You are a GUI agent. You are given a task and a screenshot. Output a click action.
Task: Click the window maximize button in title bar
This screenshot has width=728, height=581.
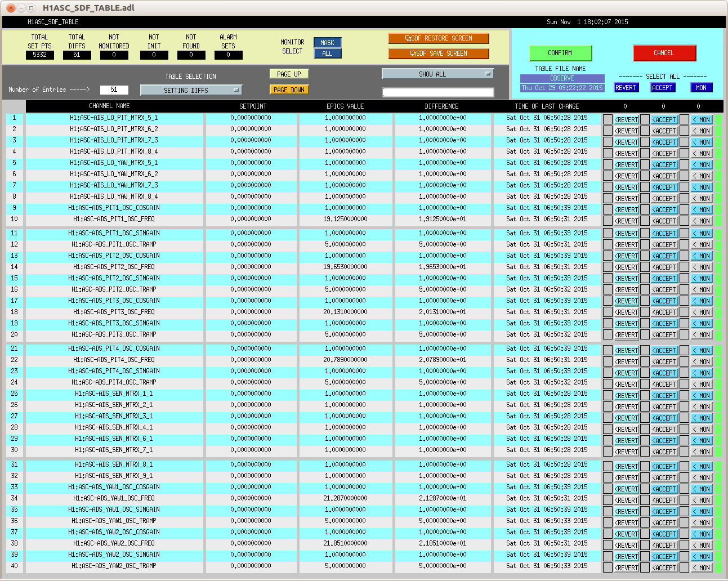coord(32,8)
